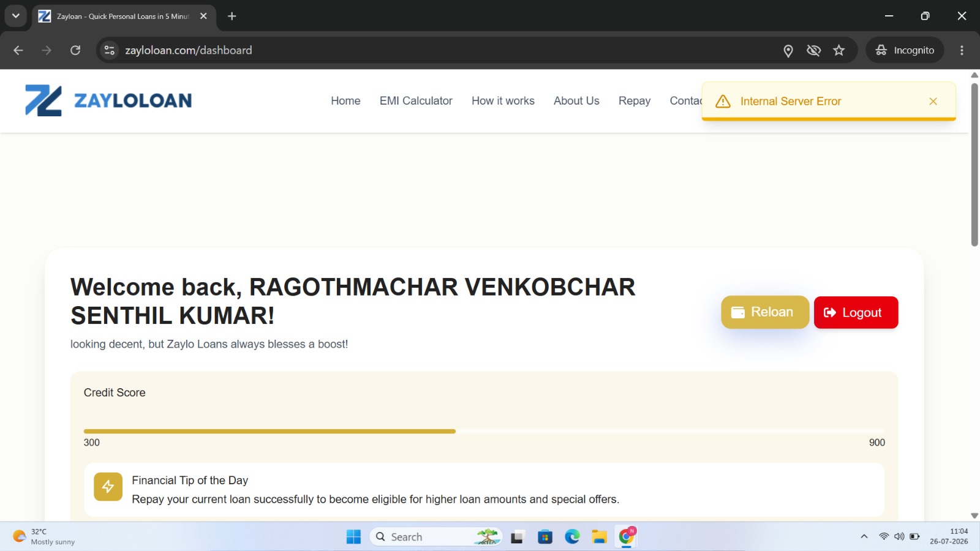Click the credit score progress bar
The height and width of the screenshot is (551, 980).
point(484,432)
